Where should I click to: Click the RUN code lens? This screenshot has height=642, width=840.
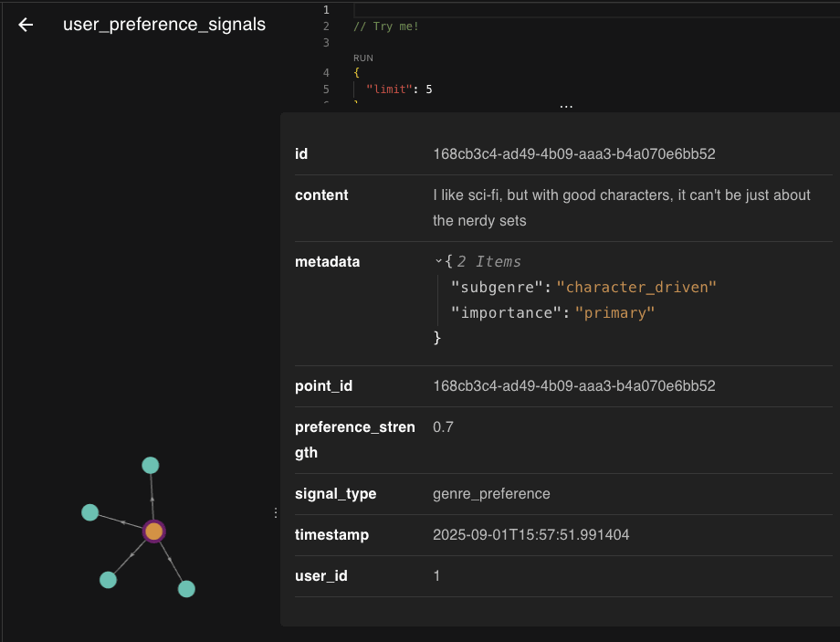(x=363, y=58)
